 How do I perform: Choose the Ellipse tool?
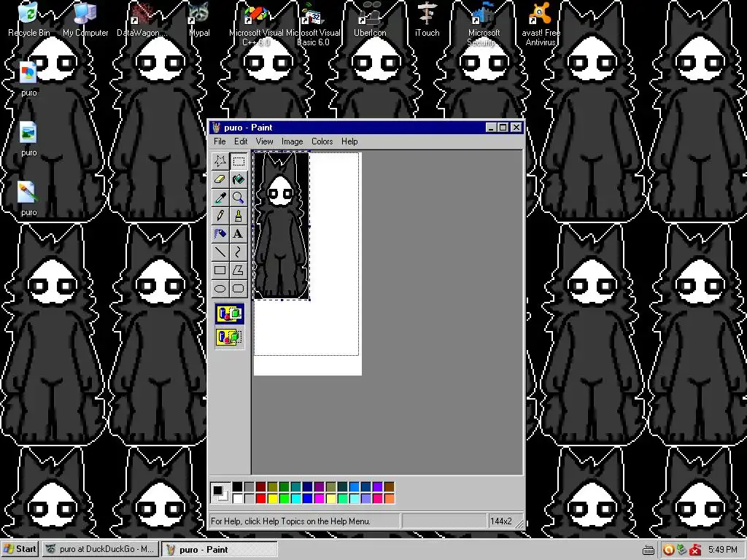coord(220,288)
